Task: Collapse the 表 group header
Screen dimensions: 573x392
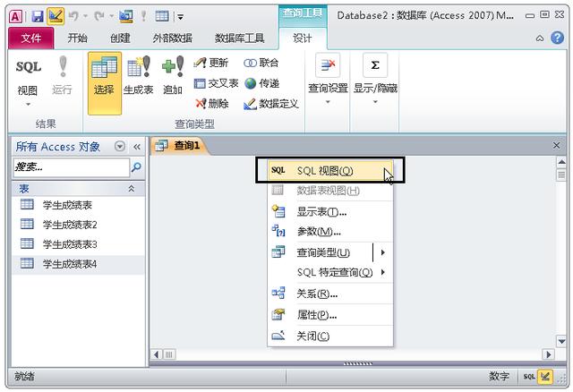Action: (x=79, y=189)
